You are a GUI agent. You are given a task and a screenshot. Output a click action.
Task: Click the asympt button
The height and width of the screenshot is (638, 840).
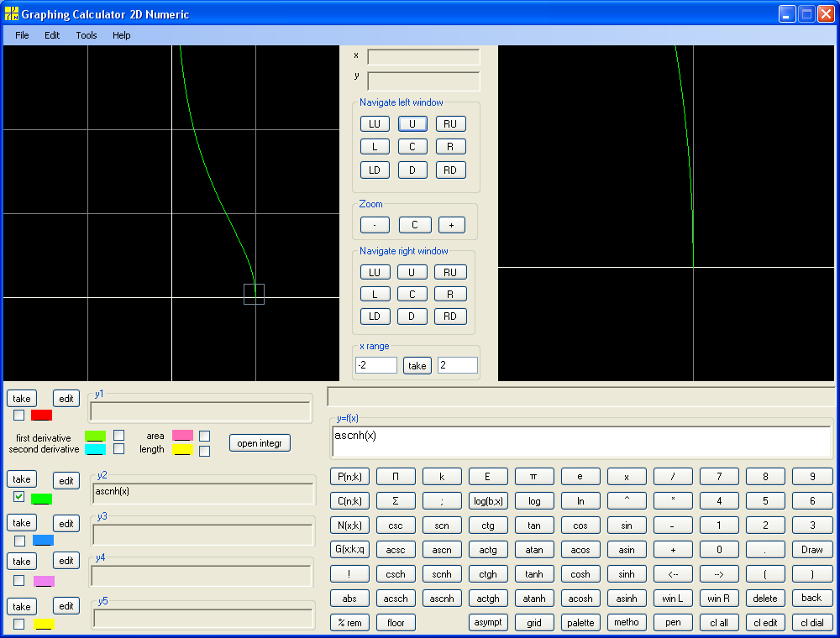tap(488, 623)
